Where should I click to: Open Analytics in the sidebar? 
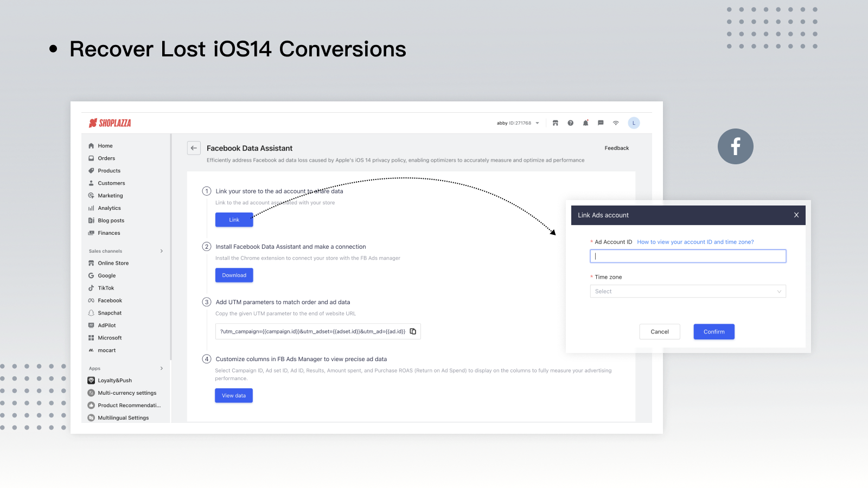coord(109,208)
